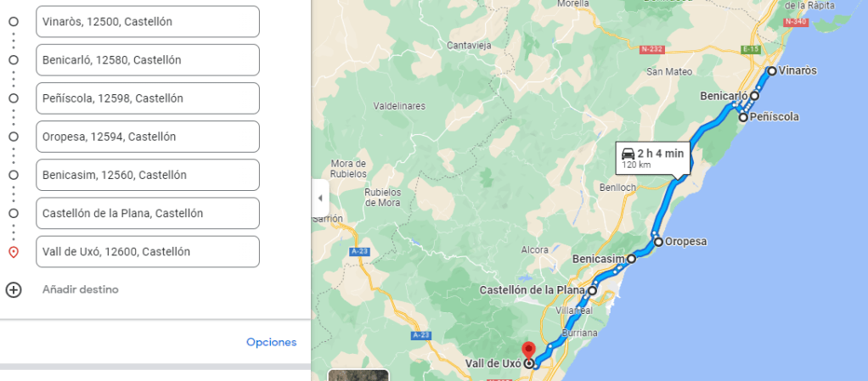The image size is (868, 381).
Task: Click the add destination plus icon
Action: click(x=14, y=289)
